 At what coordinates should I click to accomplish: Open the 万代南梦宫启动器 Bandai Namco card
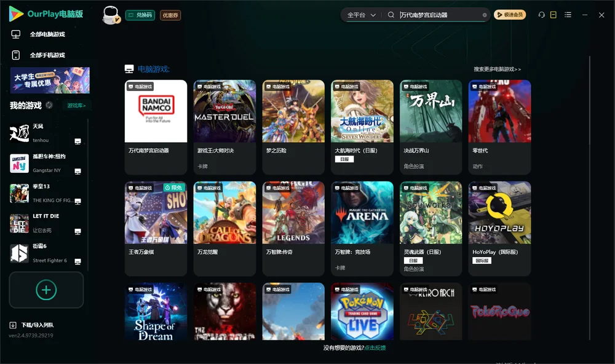tap(156, 127)
